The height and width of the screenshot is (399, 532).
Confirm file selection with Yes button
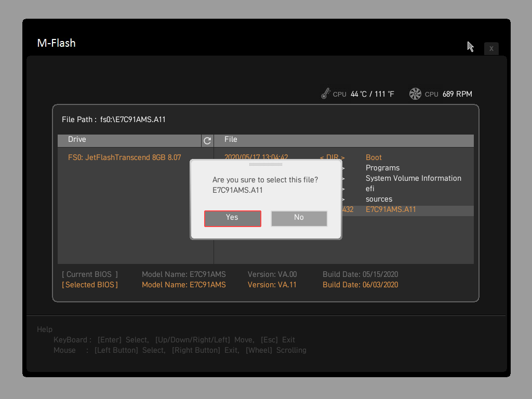(232, 219)
